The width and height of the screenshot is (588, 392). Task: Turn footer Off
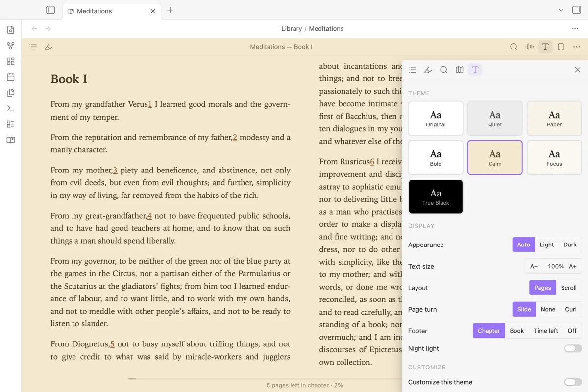coord(572,331)
